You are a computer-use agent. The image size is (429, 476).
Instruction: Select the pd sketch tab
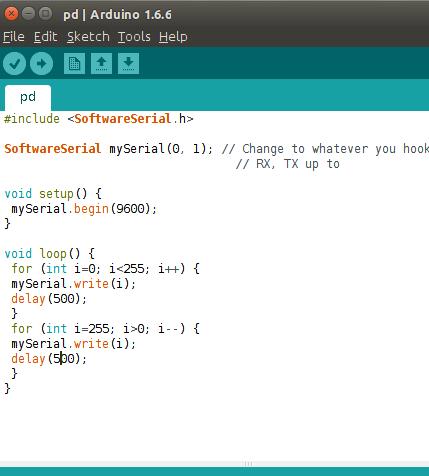[x=28, y=97]
